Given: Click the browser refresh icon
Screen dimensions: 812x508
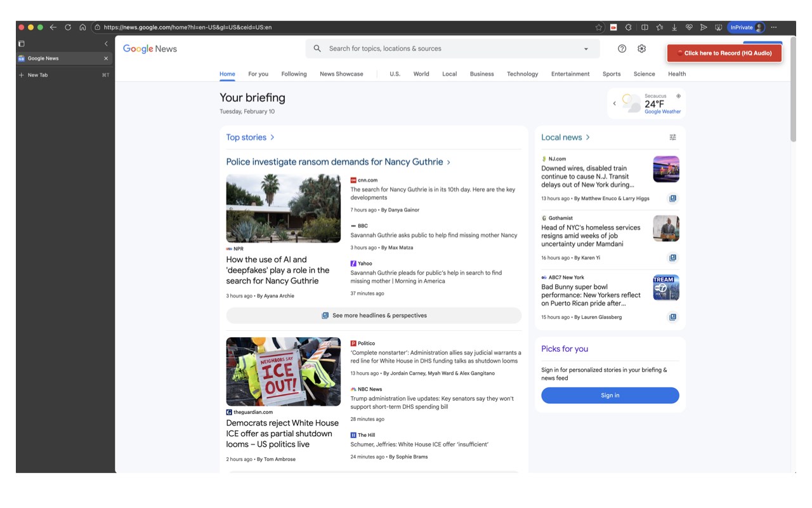Looking at the screenshot, I should [x=68, y=27].
